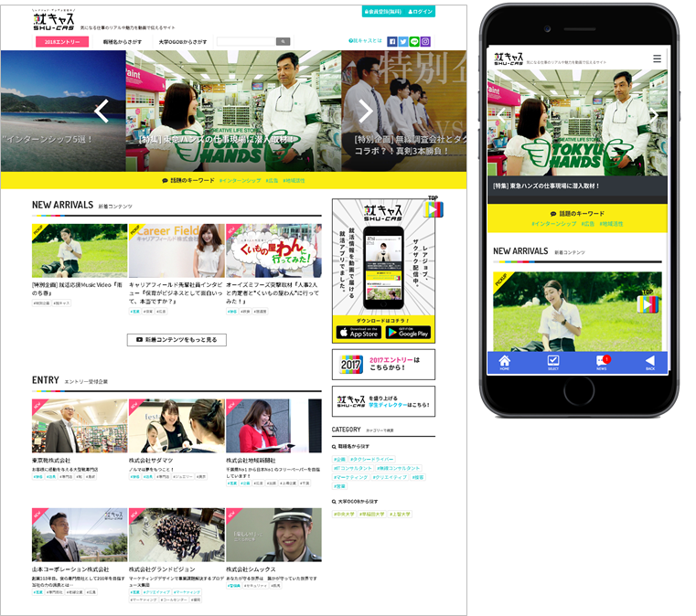The image size is (696, 616).
Task: Select the pink 2018エントリー menu item
Action: point(63,42)
